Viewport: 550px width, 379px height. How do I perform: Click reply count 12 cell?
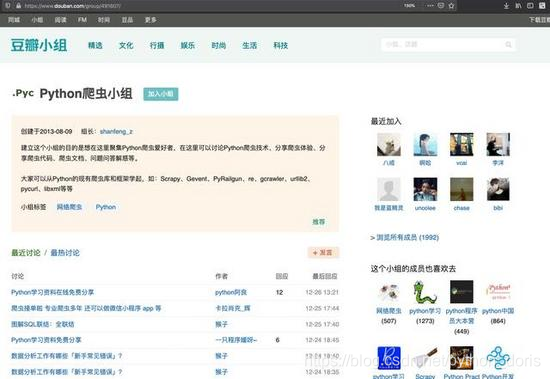(280, 292)
